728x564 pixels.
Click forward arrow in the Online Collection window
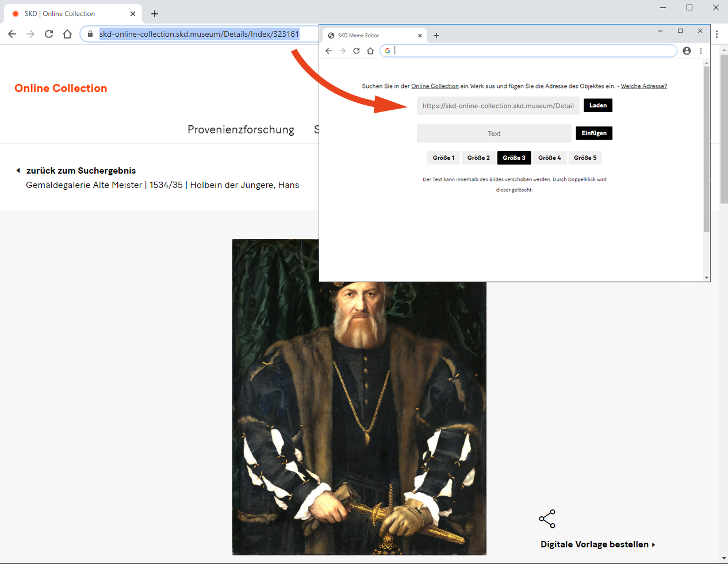point(30,34)
